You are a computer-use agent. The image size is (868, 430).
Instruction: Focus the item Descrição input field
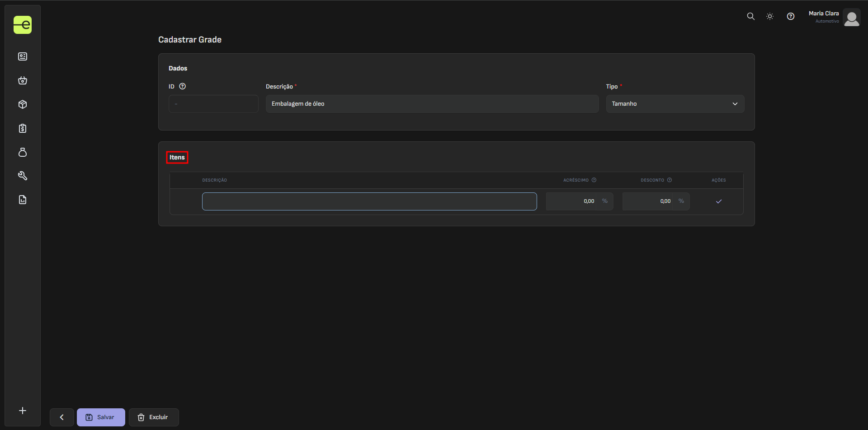(x=369, y=201)
